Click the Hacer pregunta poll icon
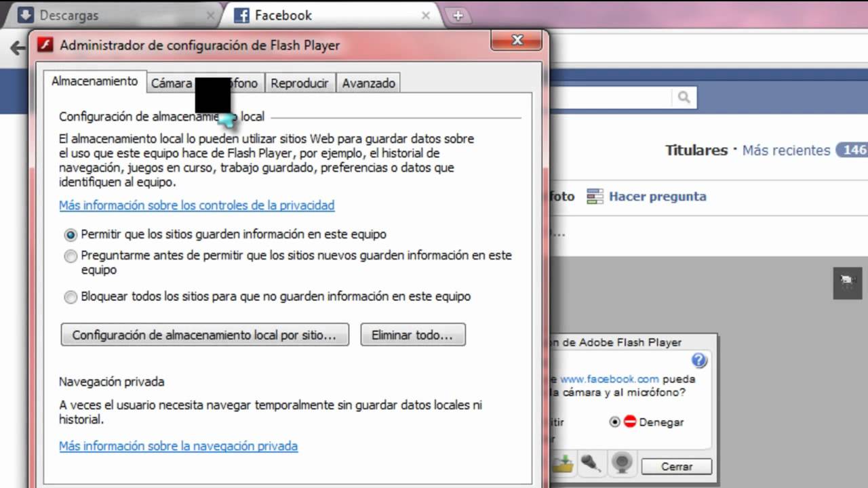 tap(595, 197)
